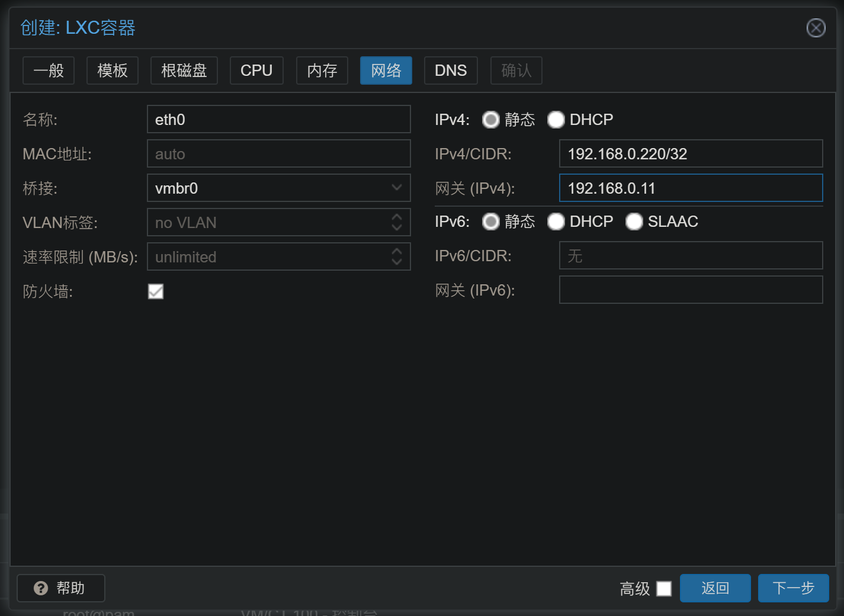This screenshot has height=616, width=844.
Task: Go to the 根磁盘 (Root Disk) tab
Action: pyautogui.click(x=184, y=70)
